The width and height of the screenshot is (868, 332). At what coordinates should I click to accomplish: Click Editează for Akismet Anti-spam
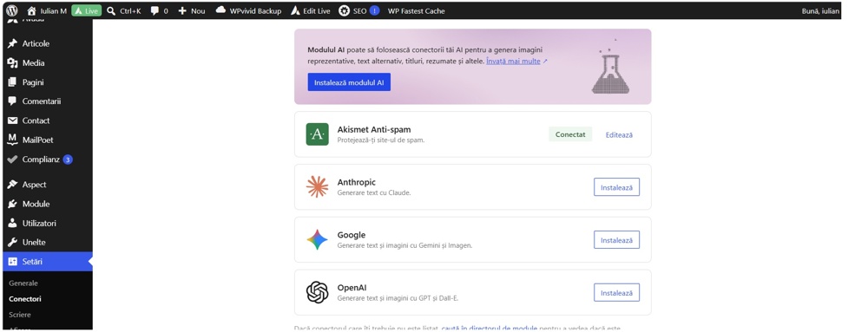pos(619,134)
